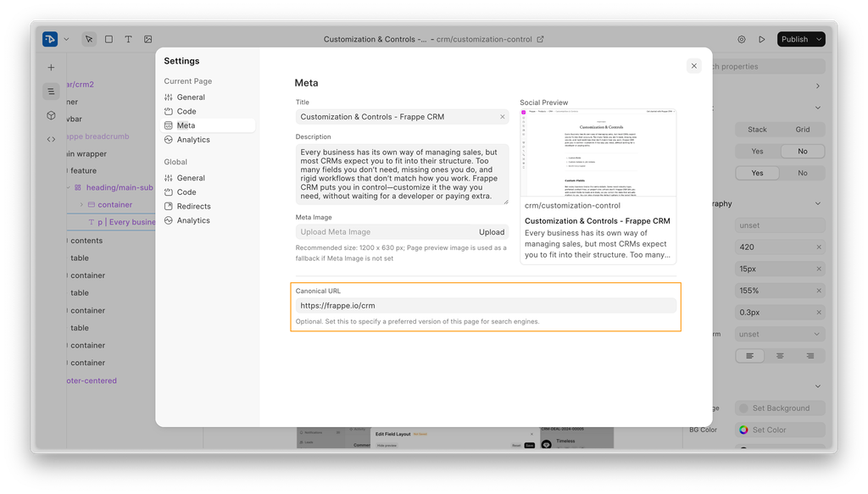This screenshot has width=868, height=494.
Task: Select the pointer selection tool
Action: (88, 39)
